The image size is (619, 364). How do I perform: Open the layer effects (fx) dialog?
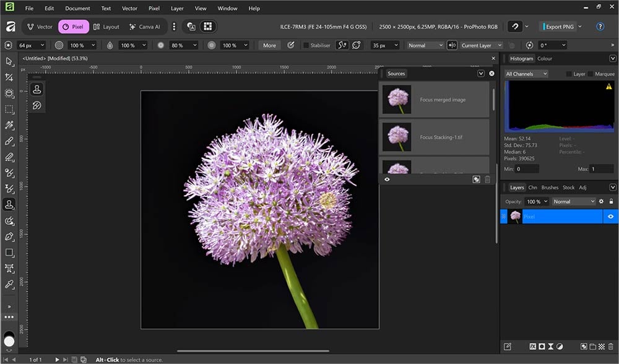pos(534,346)
